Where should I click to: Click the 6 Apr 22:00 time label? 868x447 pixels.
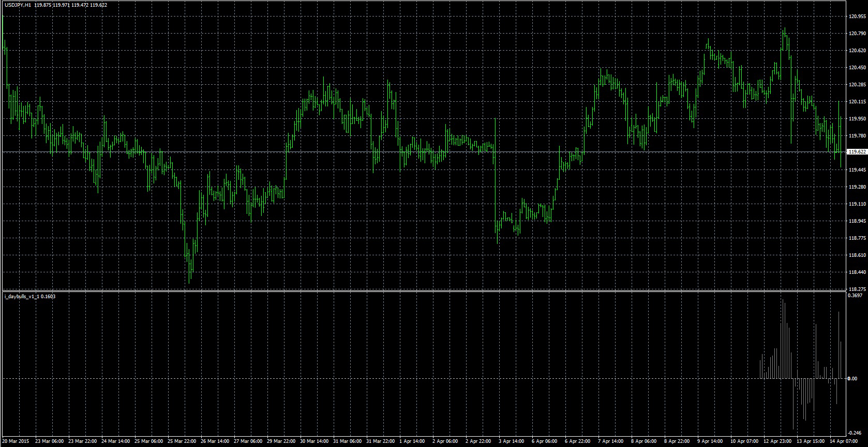[578, 442]
